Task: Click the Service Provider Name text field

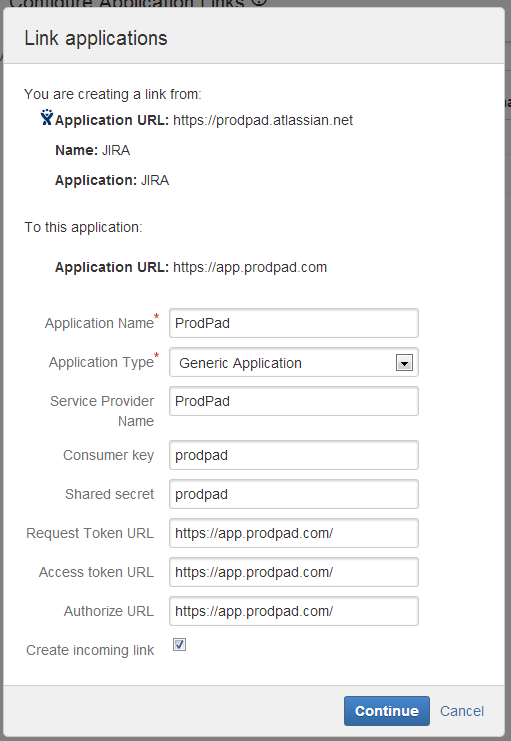Action: click(x=294, y=401)
